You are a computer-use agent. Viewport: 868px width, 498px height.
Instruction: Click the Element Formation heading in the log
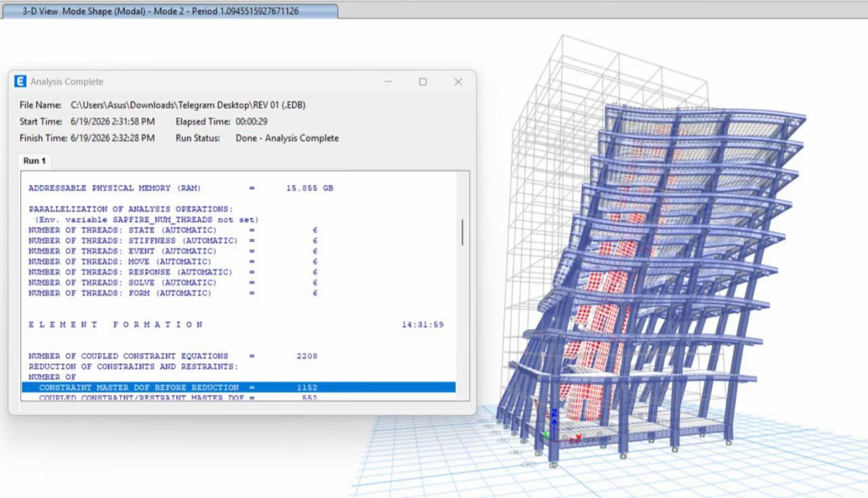[x=116, y=324]
